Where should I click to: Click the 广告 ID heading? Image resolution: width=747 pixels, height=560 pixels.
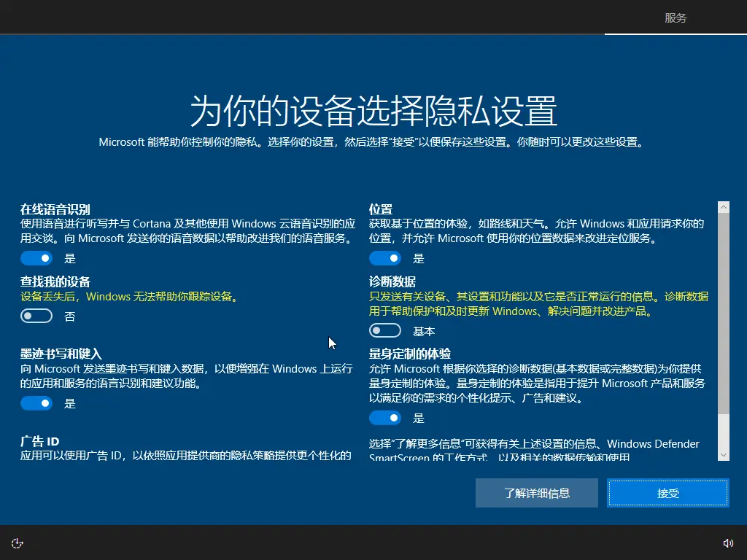click(x=39, y=441)
